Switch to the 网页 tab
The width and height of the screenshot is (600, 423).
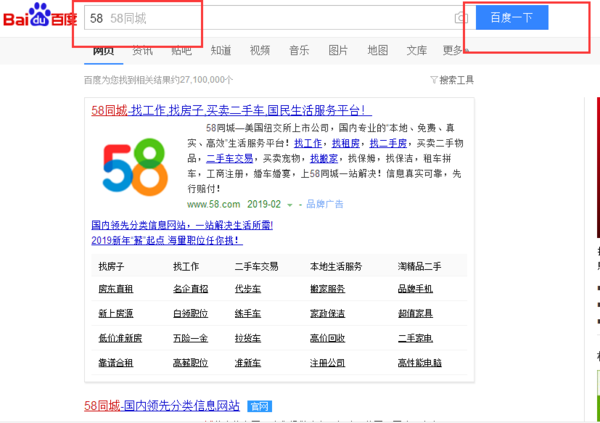pyautogui.click(x=103, y=50)
